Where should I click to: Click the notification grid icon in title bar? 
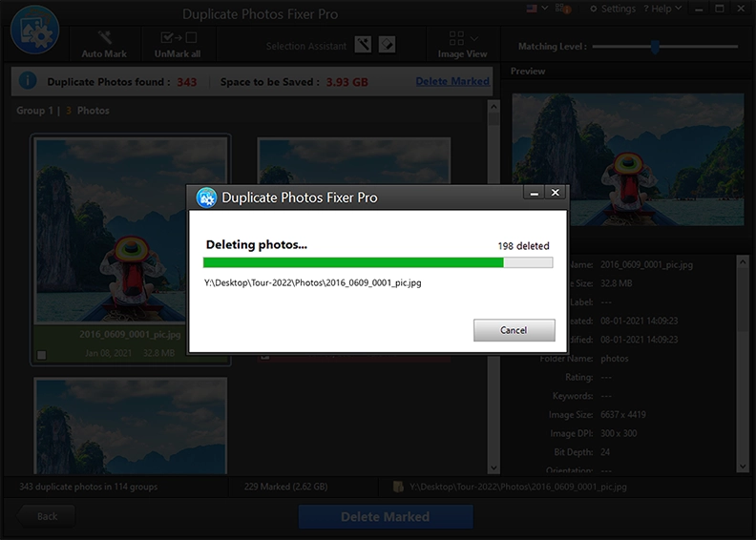562,9
